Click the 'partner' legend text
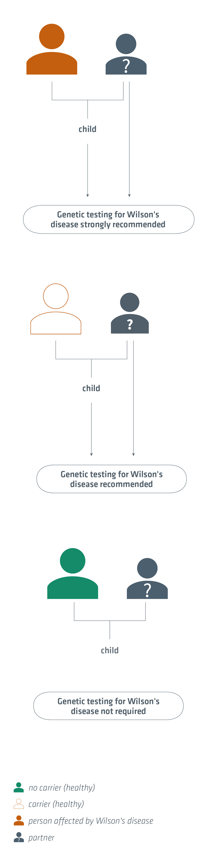Viewport: 213px width, 868px height. point(41,838)
